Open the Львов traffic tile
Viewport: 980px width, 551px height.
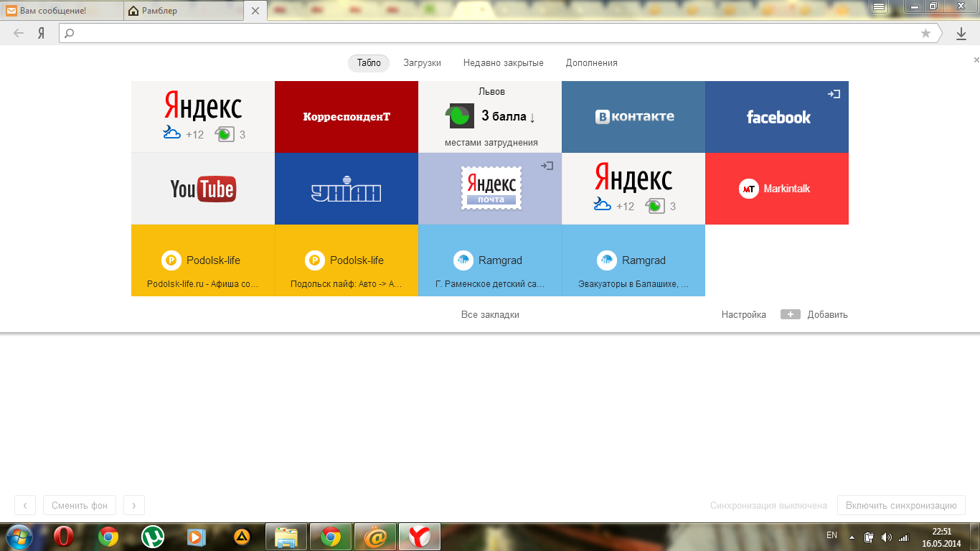click(x=490, y=117)
